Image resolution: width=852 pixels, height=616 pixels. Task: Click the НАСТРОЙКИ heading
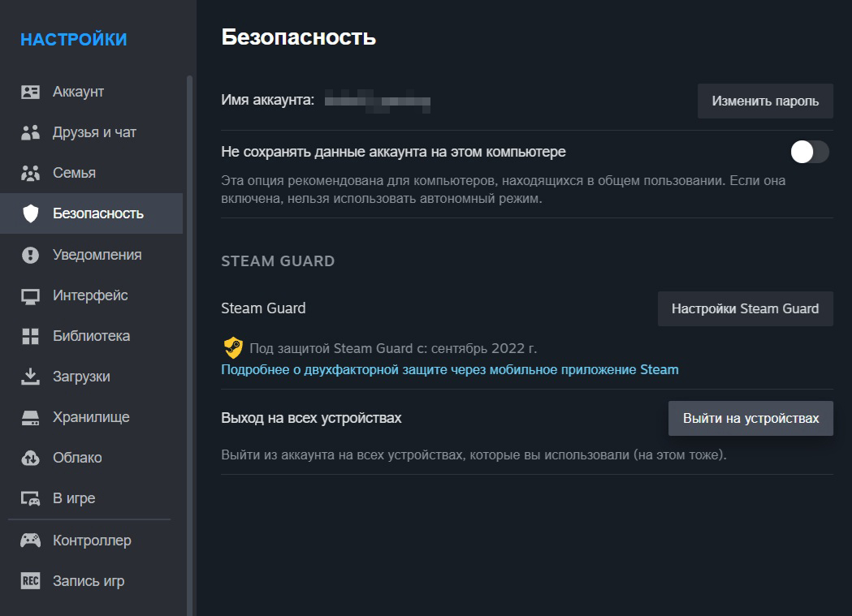click(74, 40)
